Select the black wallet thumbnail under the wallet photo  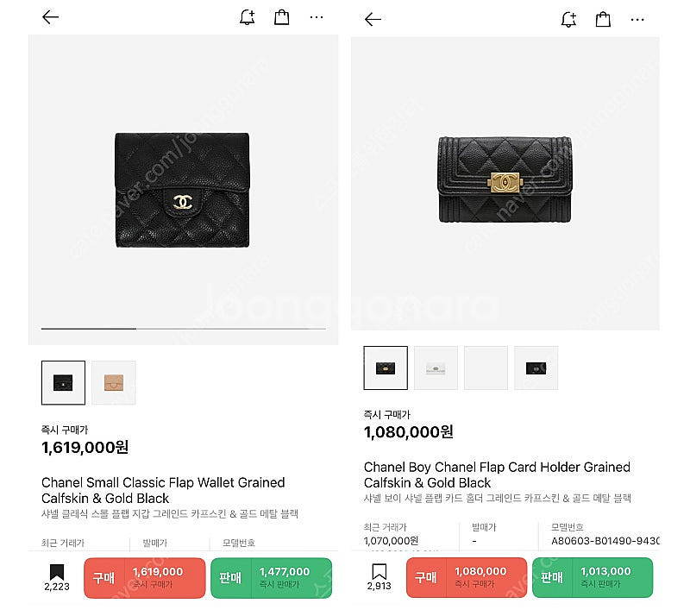coord(63,382)
